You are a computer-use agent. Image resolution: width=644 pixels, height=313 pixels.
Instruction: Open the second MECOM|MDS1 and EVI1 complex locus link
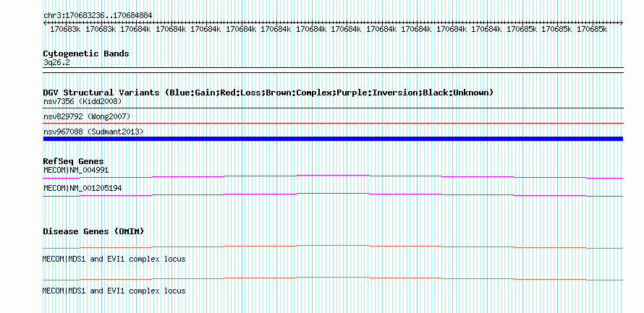coord(114,291)
